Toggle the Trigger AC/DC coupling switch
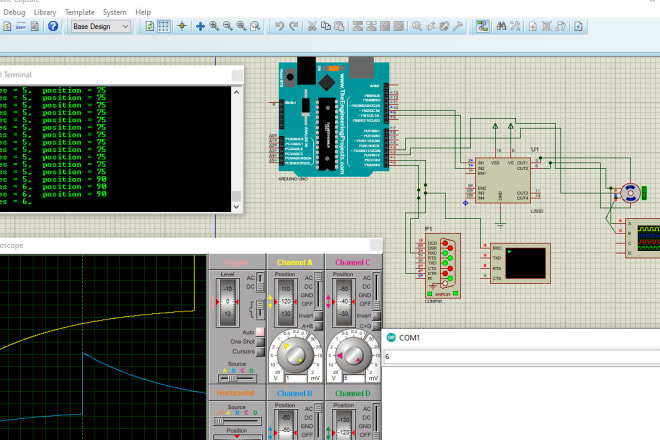 click(x=260, y=283)
